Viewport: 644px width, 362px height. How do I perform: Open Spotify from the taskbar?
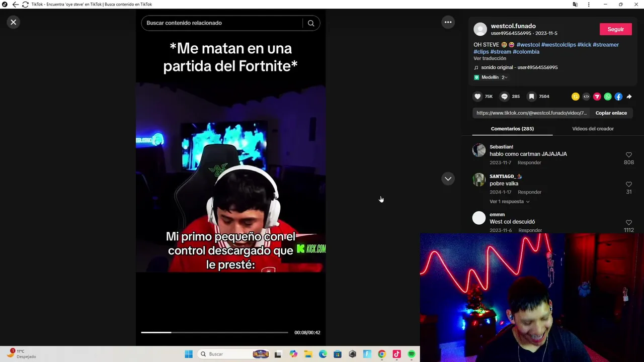click(x=411, y=354)
